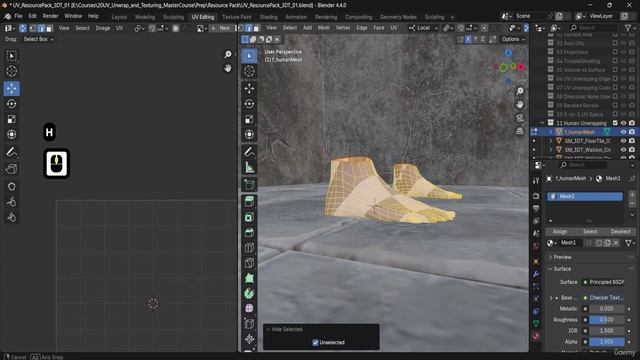Activate the 3D viewport Cursor tool
The image size is (640, 360).
tap(249, 71)
